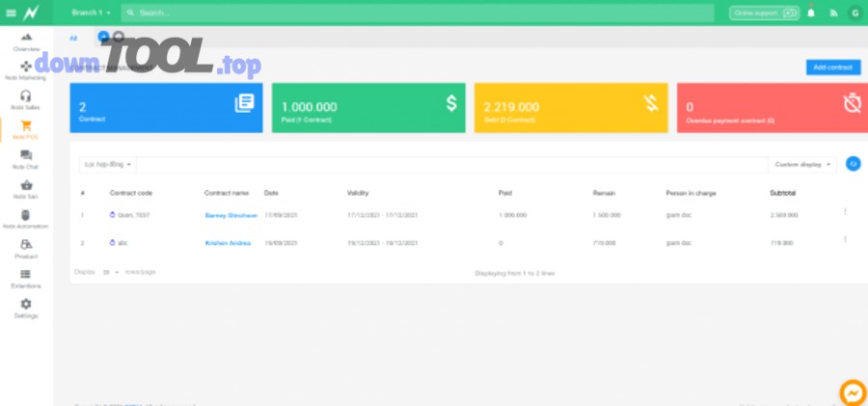Viewport: 868px width, 406px height.
Task: Open the Facebook Messenger chat bubble
Action: [x=853, y=392]
